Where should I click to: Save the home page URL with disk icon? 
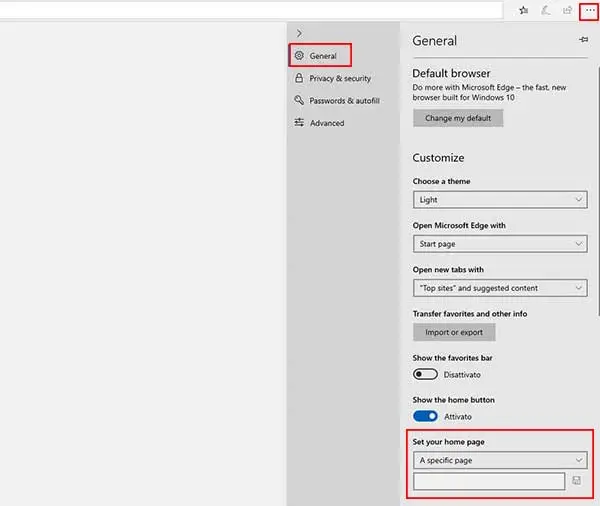(577, 480)
